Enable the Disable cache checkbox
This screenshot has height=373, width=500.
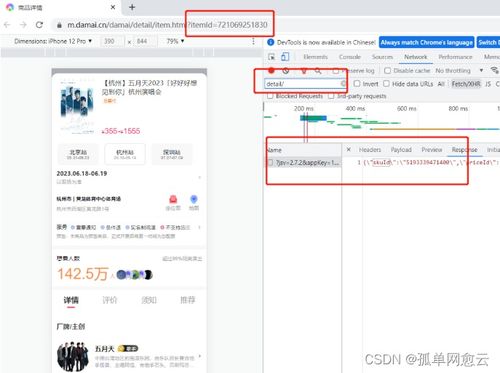[x=387, y=71]
